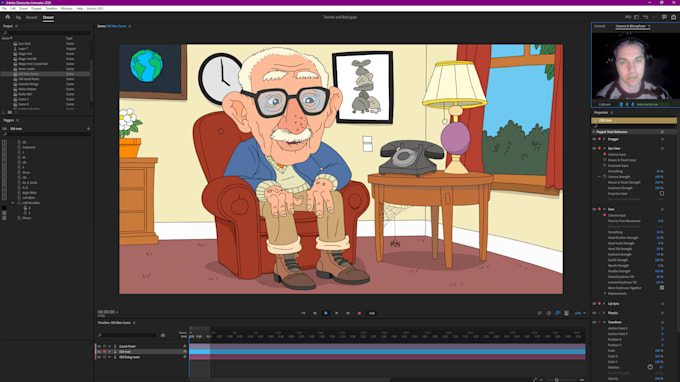Toggle the Snap Eye Gaze checkbox
Image resolution: width=680 pixels, height=382 pixels.
click(x=662, y=193)
